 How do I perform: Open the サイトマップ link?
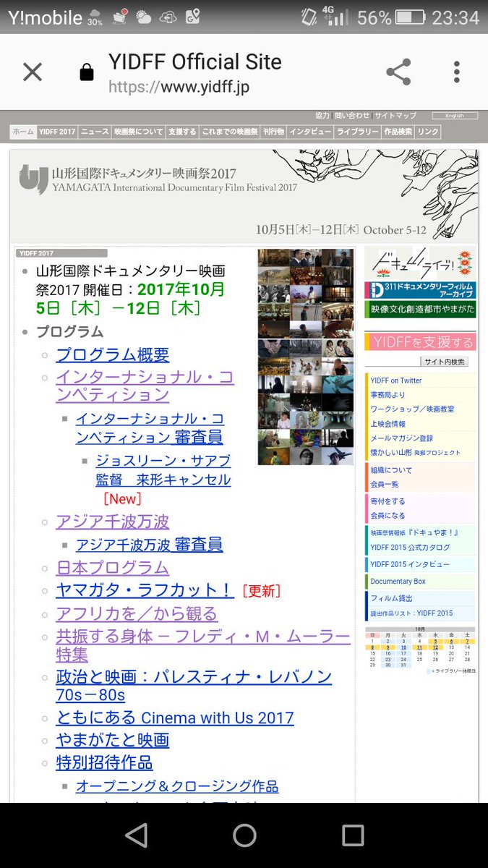[x=395, y=116]
